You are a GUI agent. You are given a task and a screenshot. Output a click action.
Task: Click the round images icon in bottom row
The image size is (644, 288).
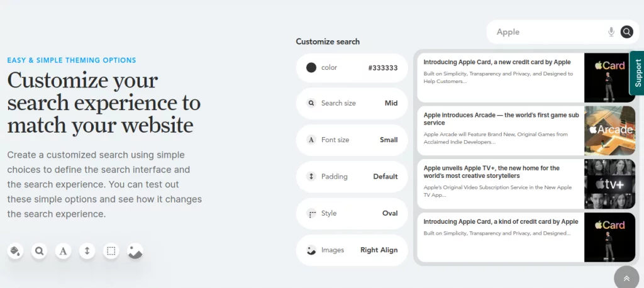point(135,252)
